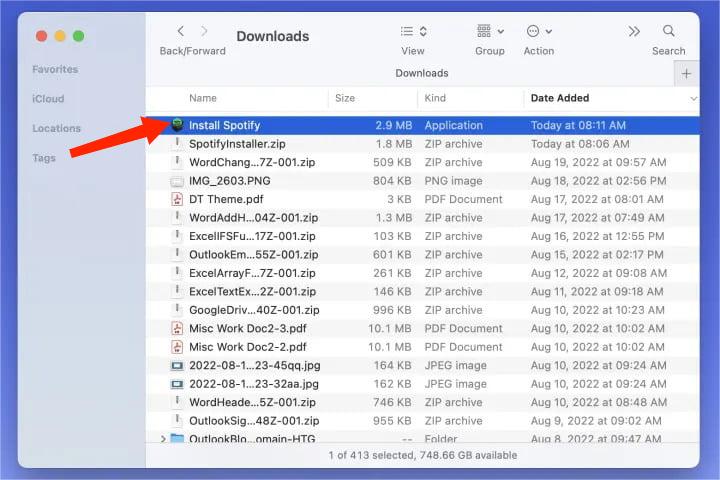The image size is (720, 480).
Task: Click the OutlookBlo...omain-HTG folder icon
Action: click(177, 438)
